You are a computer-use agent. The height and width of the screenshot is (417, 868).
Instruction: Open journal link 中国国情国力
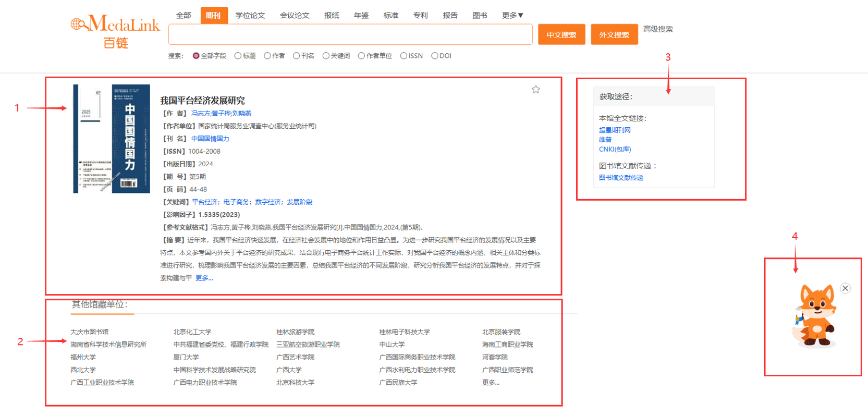pos(210,139)
